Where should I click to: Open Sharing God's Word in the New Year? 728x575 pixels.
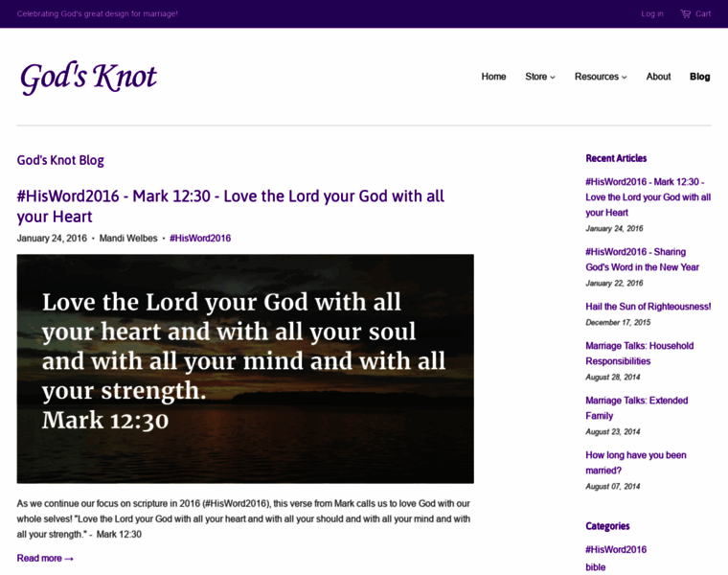click(x=642, y=259)
